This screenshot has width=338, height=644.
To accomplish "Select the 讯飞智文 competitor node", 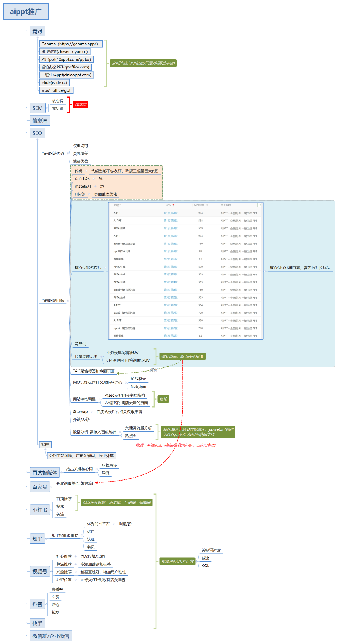I will [x=64, y=51].
